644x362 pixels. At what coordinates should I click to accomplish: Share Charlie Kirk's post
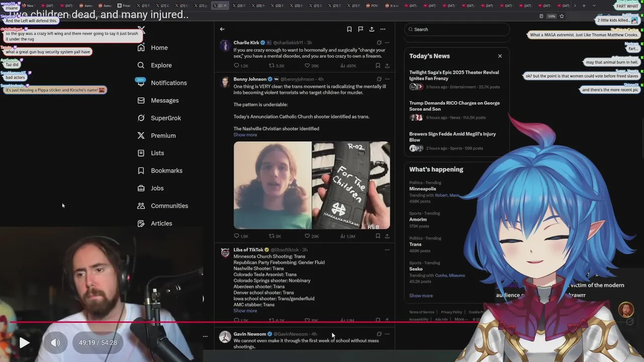(387, 66)
